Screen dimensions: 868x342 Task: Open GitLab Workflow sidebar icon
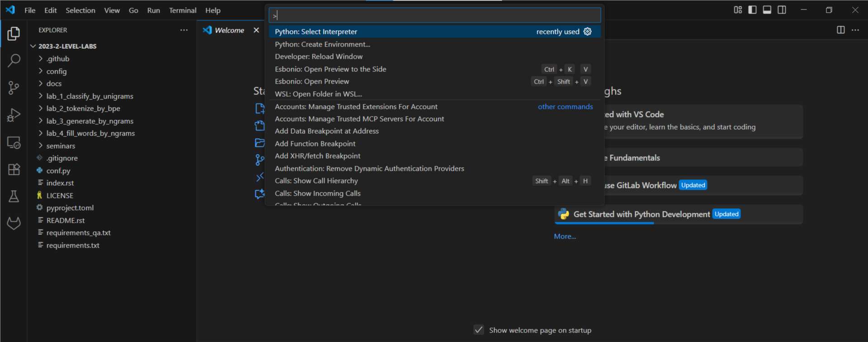pos(14,223)
